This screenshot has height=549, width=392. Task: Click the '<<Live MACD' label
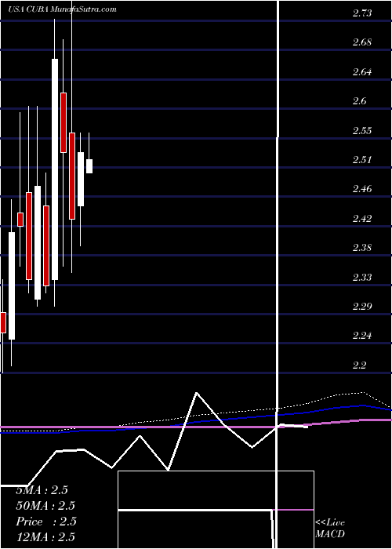coord(330,529)
